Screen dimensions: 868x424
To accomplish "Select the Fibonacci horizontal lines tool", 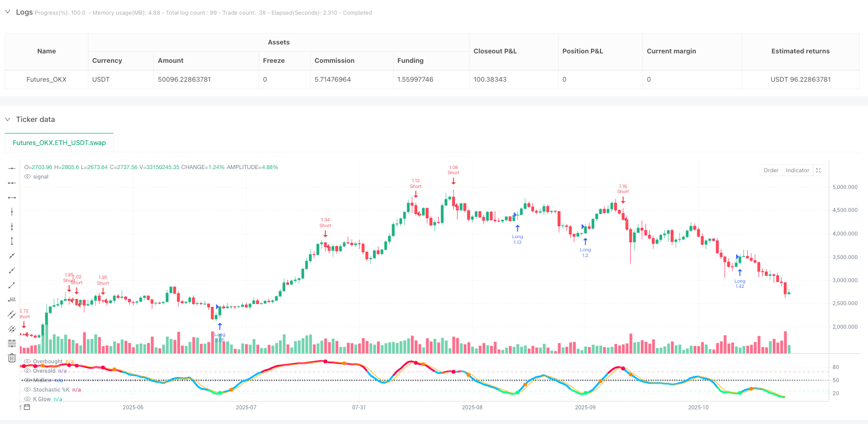I will pos(12,343).
